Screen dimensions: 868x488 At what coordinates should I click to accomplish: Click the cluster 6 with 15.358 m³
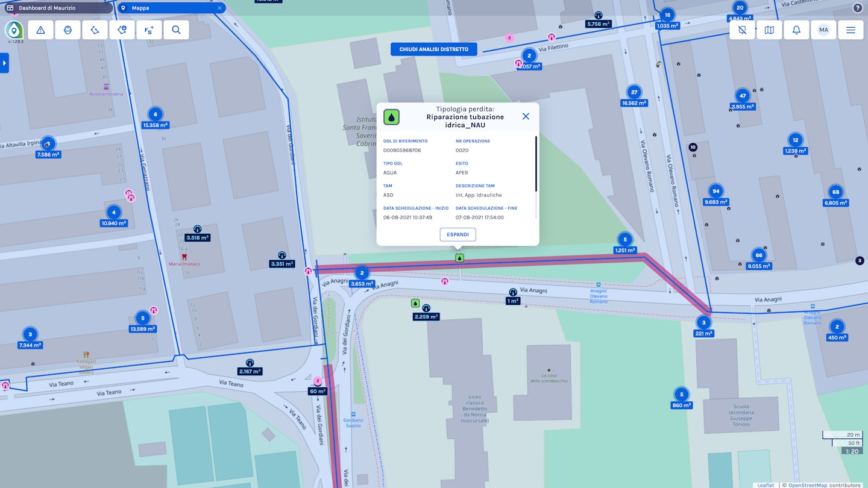tap(156, 114)
